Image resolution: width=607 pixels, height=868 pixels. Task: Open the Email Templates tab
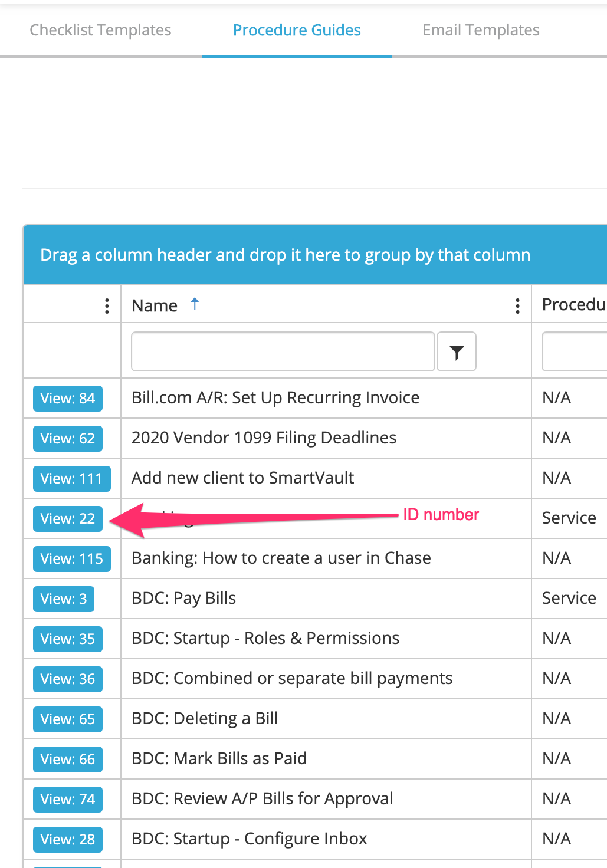(x=481, y=30)
